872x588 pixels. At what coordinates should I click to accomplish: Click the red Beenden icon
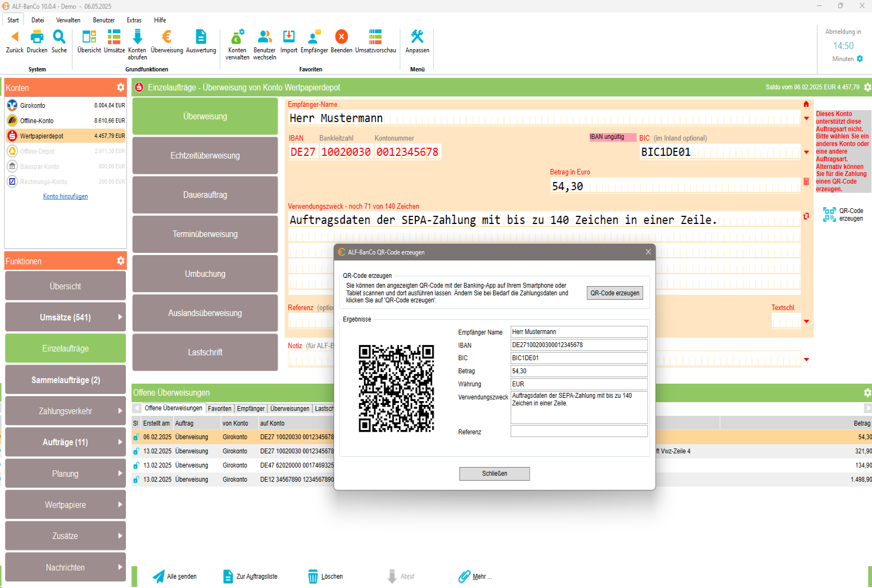341,37
